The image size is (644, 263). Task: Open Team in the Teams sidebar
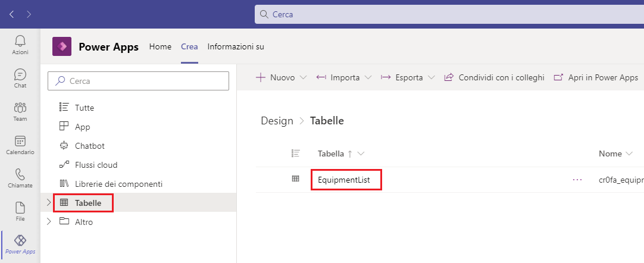(20, 112)
